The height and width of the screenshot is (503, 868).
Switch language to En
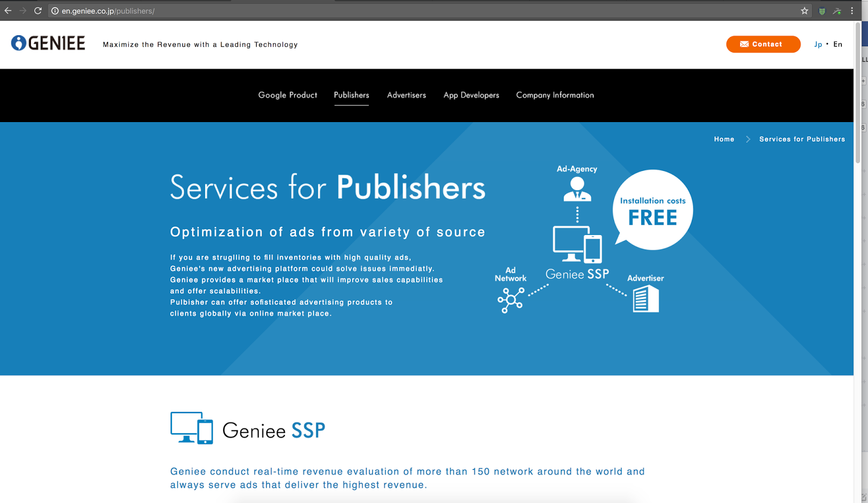[838, 44]
